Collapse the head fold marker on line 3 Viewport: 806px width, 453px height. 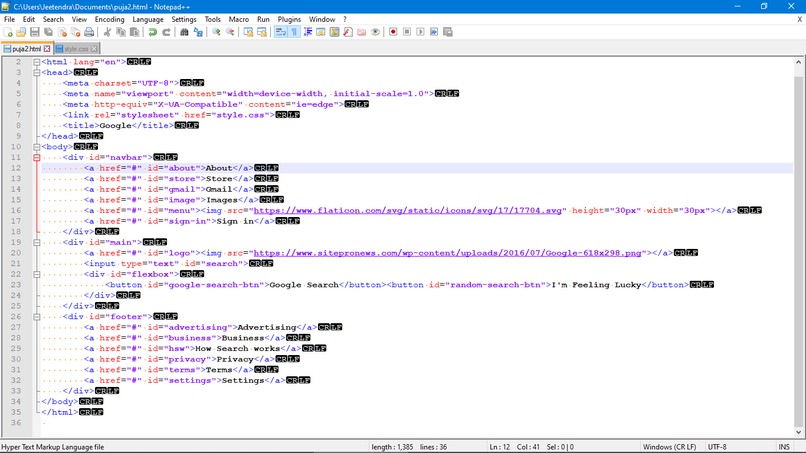pyautogui.click(x=36, y=73)
